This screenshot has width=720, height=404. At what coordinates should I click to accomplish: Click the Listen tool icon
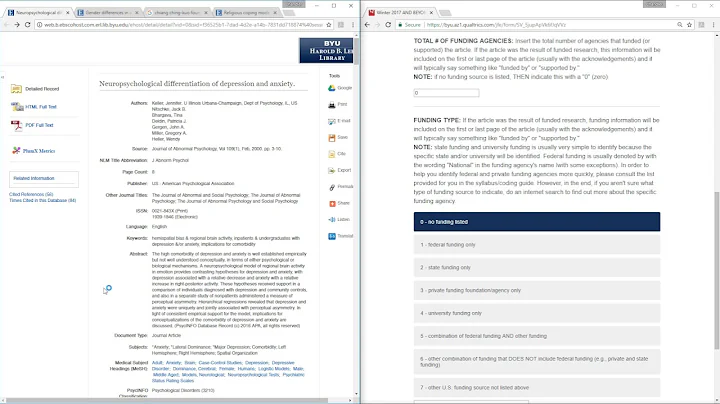pyautogui.click(x=332, y=220)
